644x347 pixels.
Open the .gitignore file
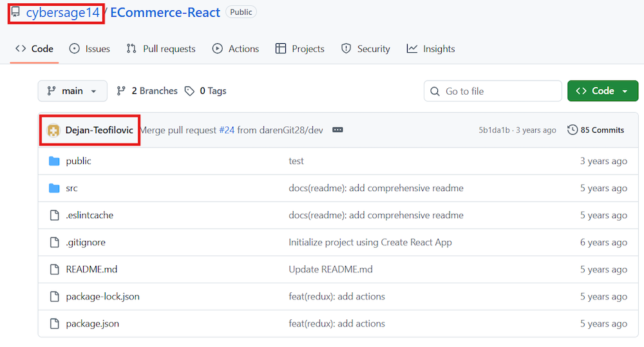86,242
